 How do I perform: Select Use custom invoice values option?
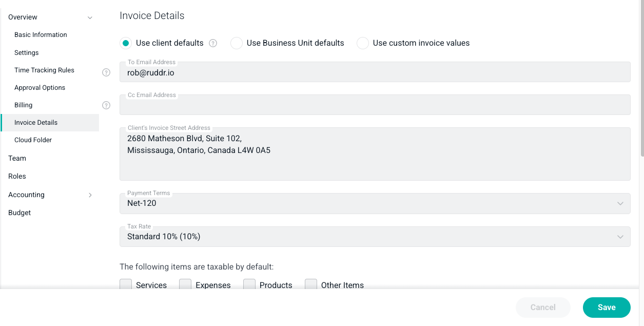[x=363, y=43]
